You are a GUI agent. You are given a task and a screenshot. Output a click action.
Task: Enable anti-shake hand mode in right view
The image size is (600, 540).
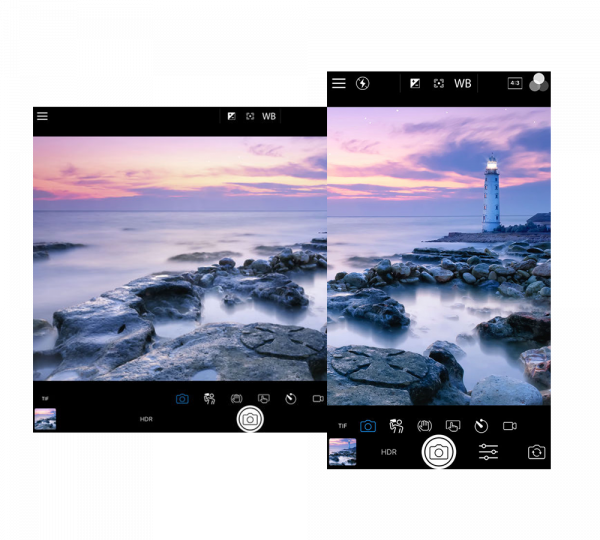tap(424, 426)
